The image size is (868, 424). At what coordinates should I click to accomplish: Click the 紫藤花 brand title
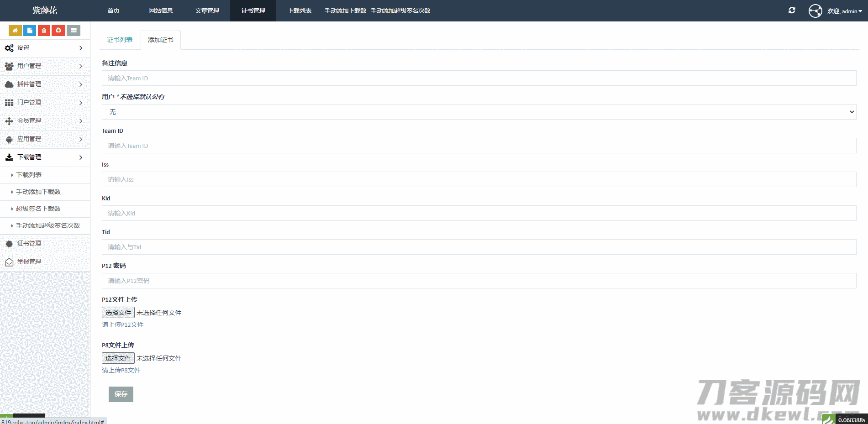(45, 10)
